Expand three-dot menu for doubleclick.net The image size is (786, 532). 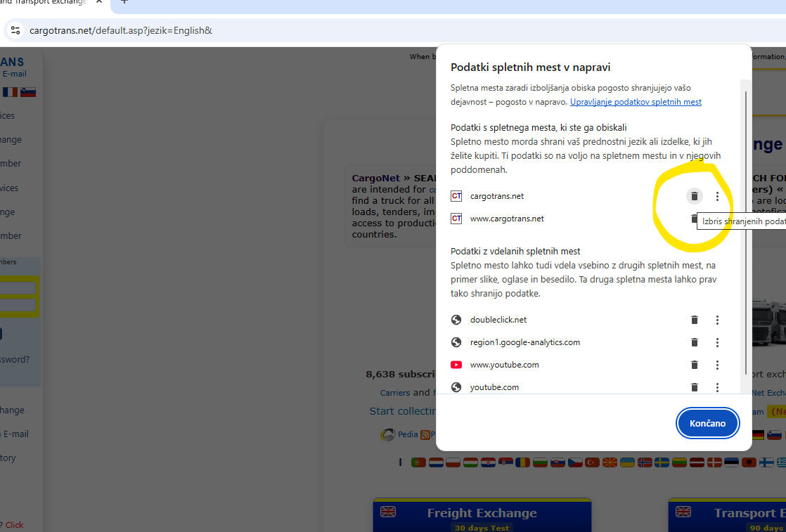(x=717, y=320)
